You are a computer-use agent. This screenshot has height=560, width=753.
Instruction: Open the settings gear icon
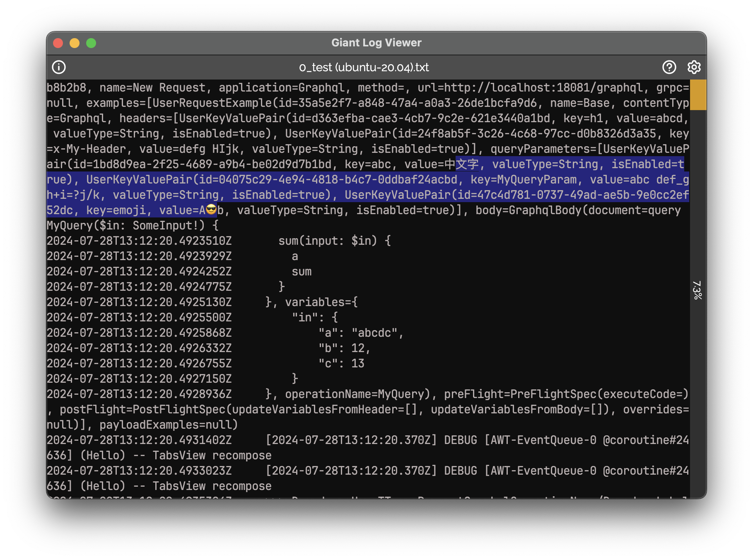coord(694,67)
